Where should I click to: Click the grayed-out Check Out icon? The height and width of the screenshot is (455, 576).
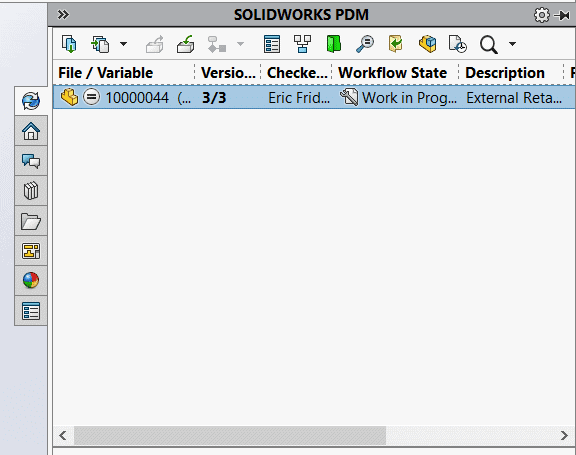(x=154, y=44)
